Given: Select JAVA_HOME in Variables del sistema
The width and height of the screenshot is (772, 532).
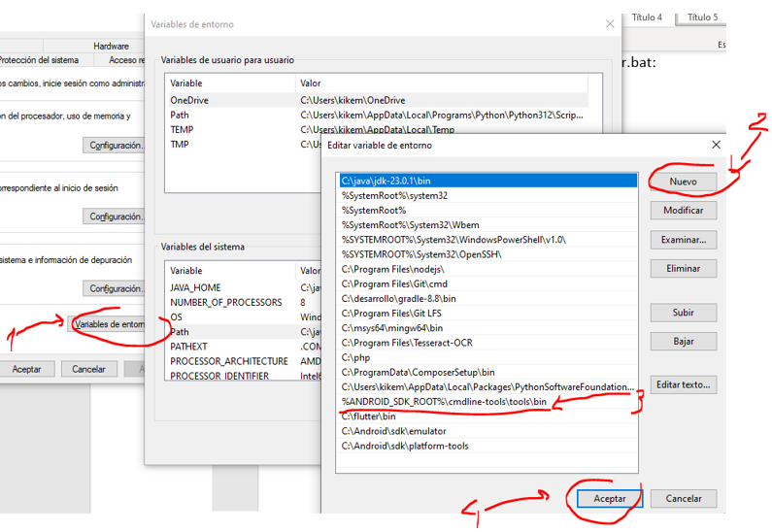Looking at the screenshot, I should click(x=195, y=288).
